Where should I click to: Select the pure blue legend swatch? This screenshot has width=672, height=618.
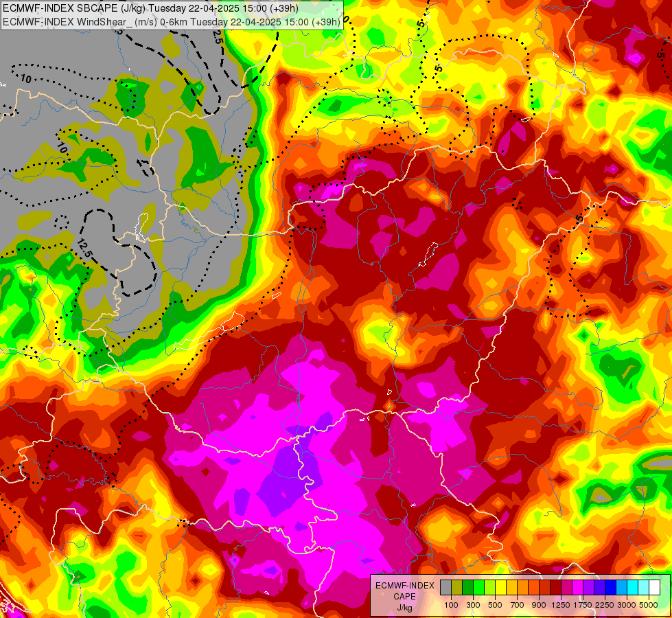pos(611,587)
